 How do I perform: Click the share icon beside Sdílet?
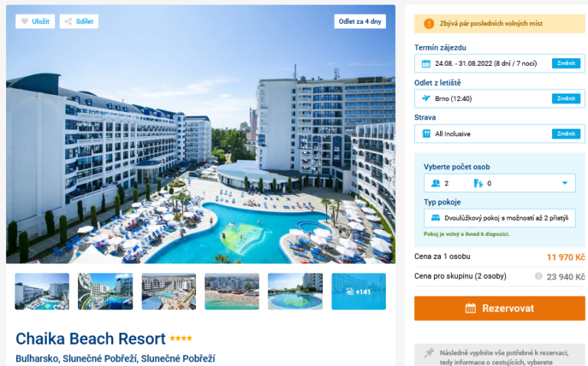(x=68, y=21)
